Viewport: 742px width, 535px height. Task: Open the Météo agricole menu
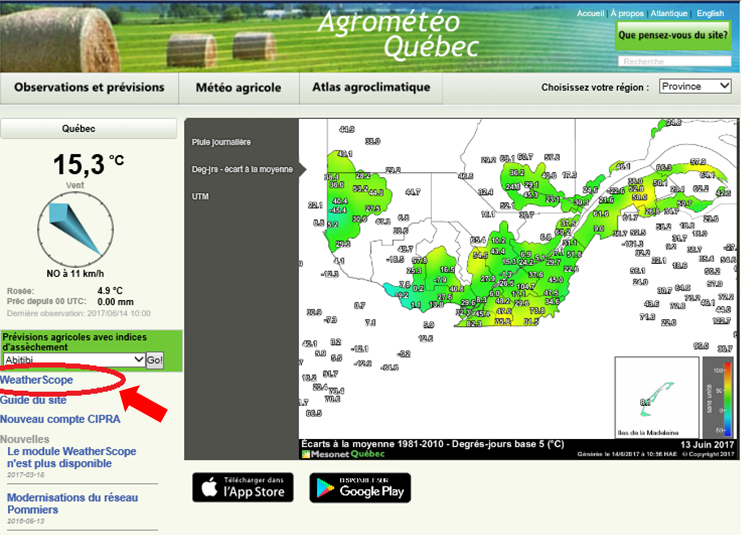(238, 88)
